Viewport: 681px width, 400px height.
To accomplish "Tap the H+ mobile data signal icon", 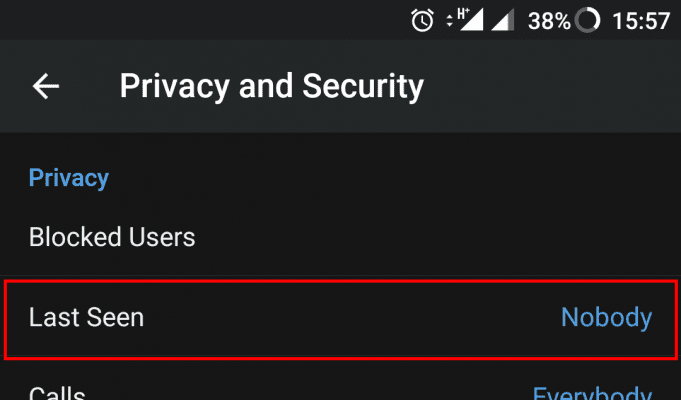I will pyautogui.click(x=470, y=20).
